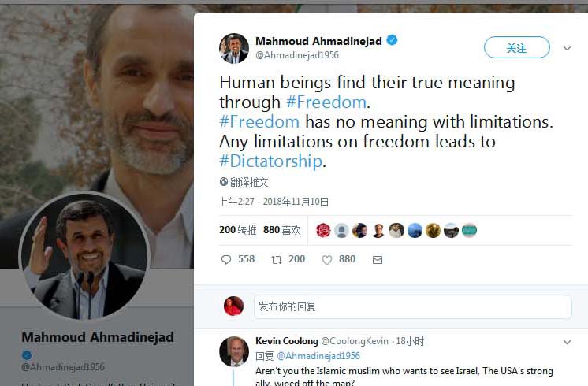The width and height of the screenshot is (588, 386).
Task: Expand the tweet options chevron next to 关注
Action: tap(567, 48)
